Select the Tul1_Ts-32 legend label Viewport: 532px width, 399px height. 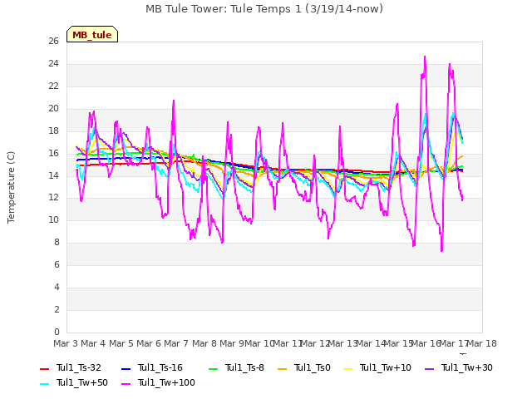[x=79, y=367]
